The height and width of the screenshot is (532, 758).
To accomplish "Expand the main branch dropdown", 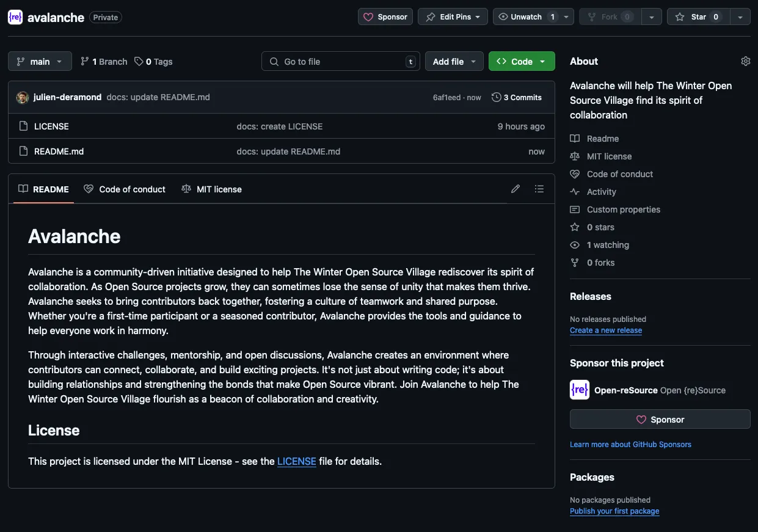I will pyautogui.click(x=40, y=62).
